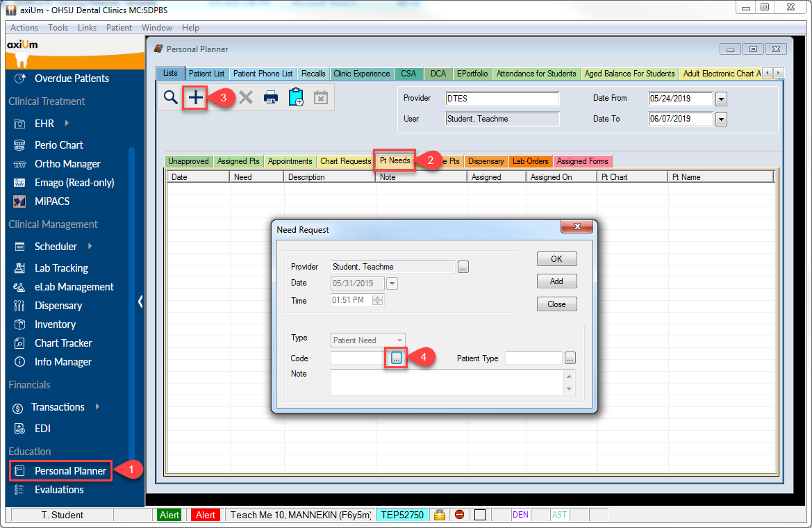Open the Tools menu
The image size is (812, 528).
(x=58, y=28)
